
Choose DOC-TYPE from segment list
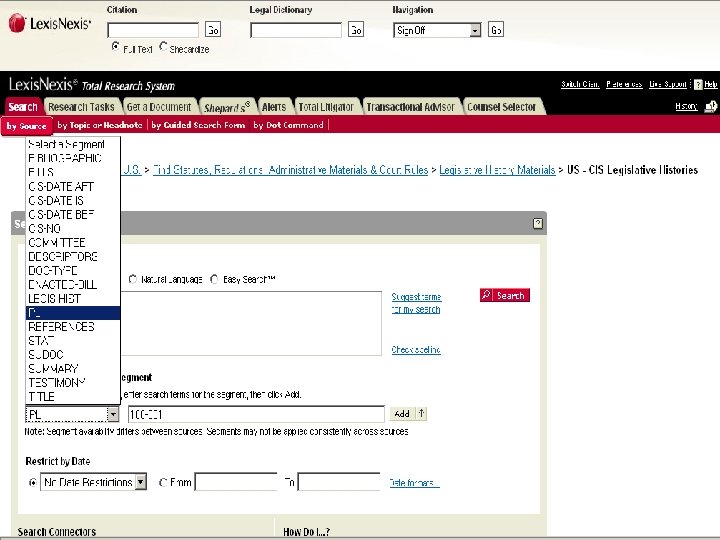(73, 270)
